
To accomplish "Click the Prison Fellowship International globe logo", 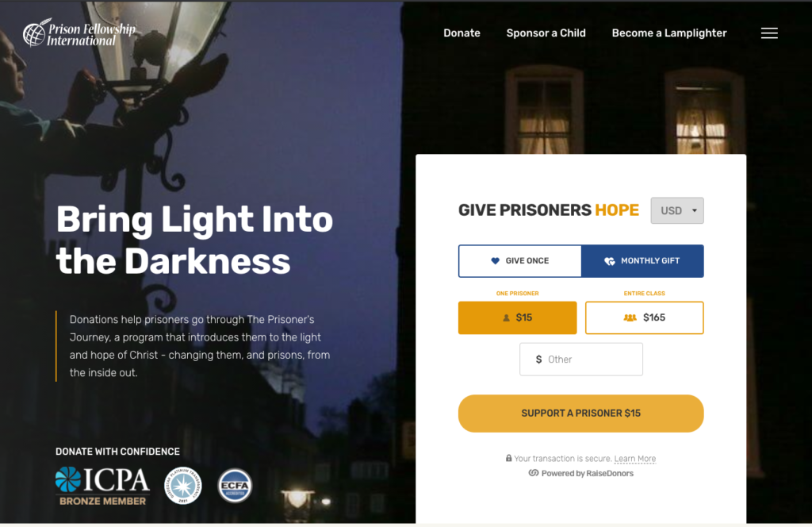I will point(35,33).
